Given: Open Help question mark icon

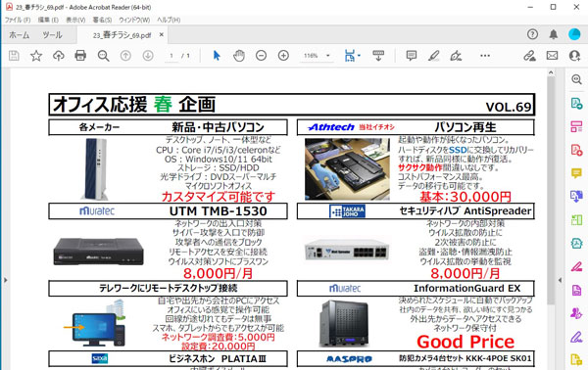Looking at the screenshot, I should 532,34.
